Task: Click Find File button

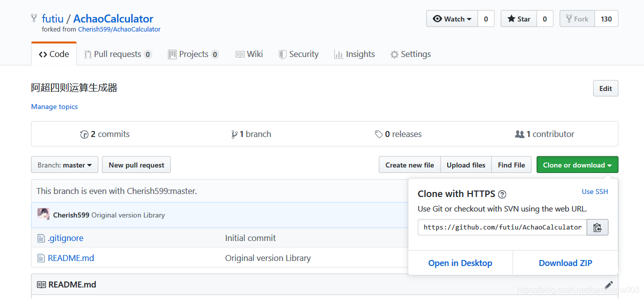Action: (x=512, y=165)
